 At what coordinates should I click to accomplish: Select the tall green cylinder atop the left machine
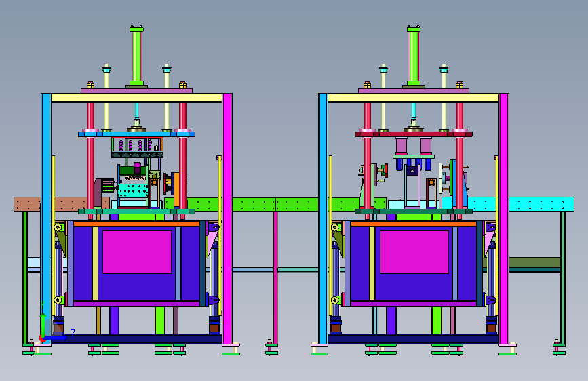[136, 56]
